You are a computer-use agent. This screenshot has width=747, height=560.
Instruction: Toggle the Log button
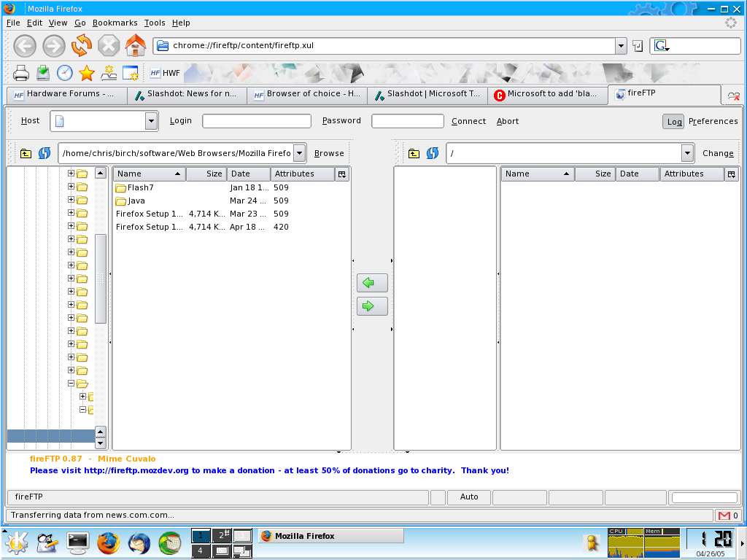click(673, 122)
